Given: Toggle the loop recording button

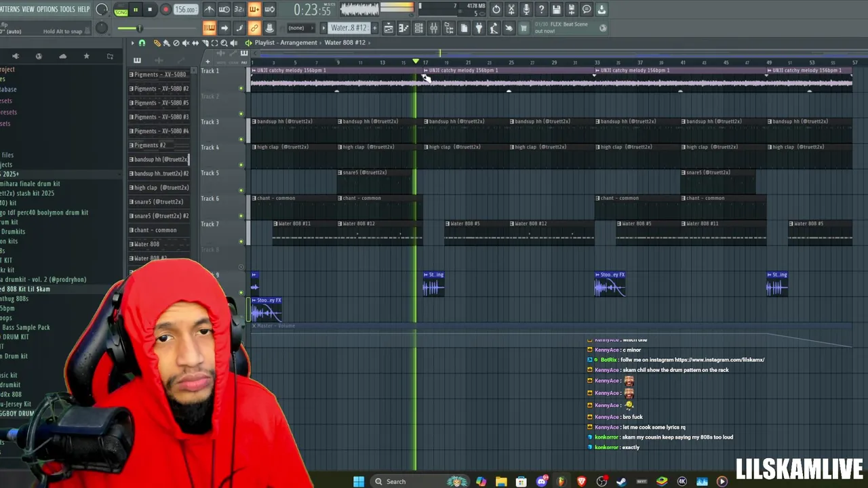Looking at the screenshot, I should coord(270,9).
